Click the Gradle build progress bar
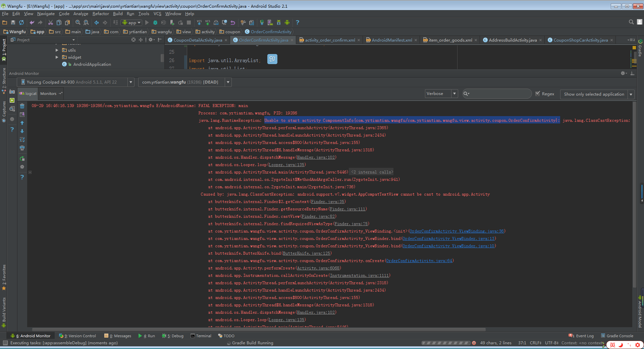 click(x=446, y=343)
